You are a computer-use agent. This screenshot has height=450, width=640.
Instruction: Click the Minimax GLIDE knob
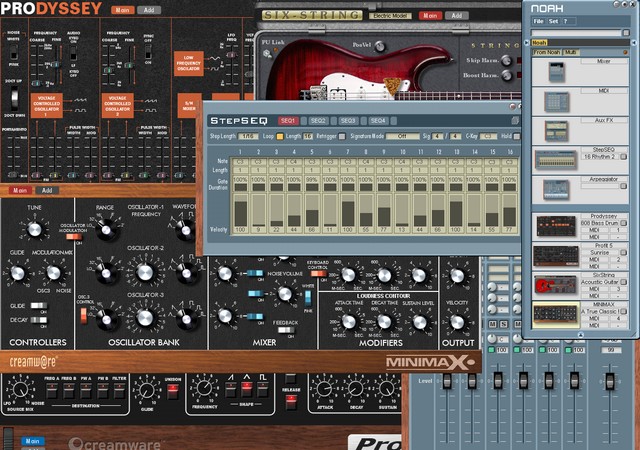click(17, 273)
